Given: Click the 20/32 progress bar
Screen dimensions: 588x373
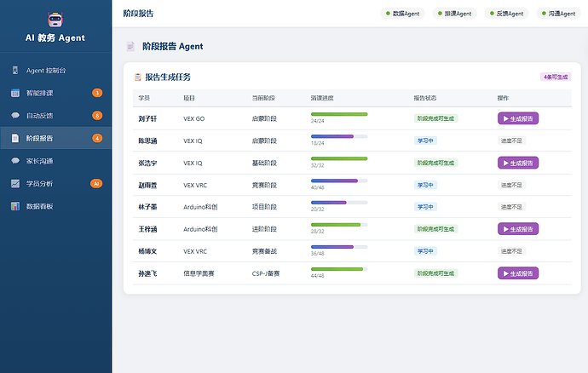Looking at the screenshot, I should point(339,203).
